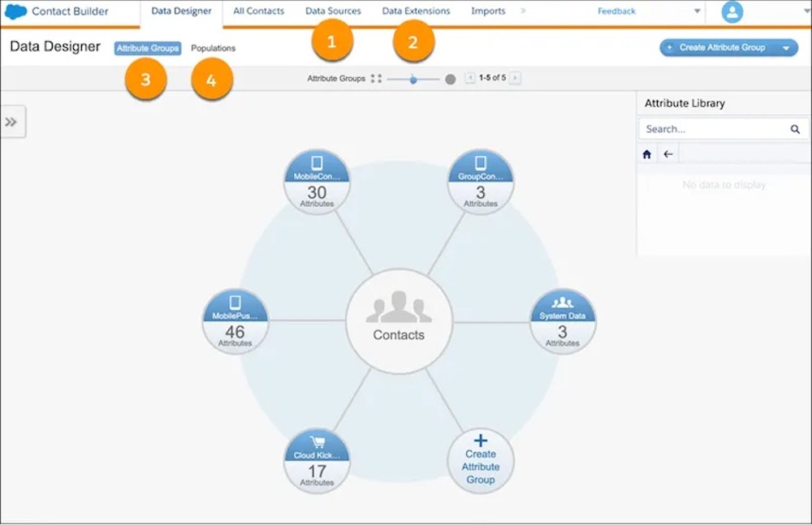Click the Create Attribute Group button
This screenshot has height=525, width=812.
click(722, 47)
